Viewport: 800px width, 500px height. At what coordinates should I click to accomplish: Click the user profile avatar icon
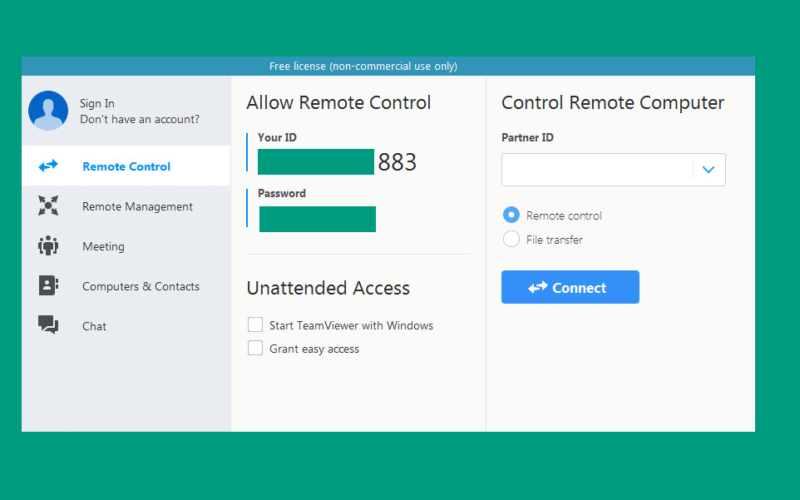point(48,110)
